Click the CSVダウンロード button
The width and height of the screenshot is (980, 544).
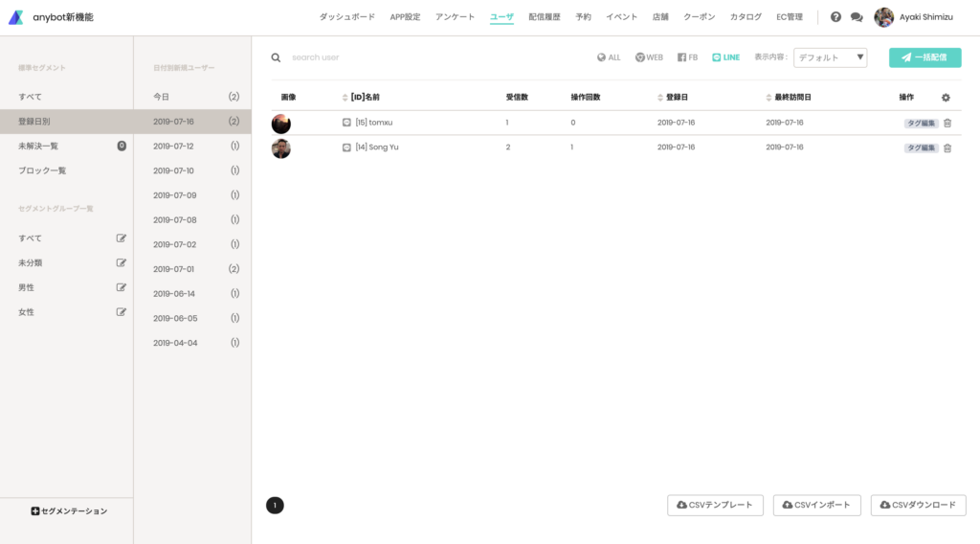point(918,506)
